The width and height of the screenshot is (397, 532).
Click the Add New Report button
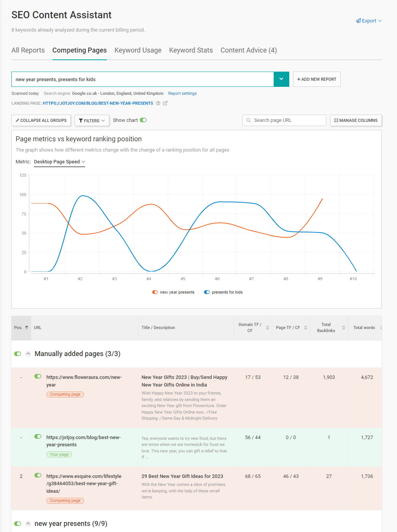pyautogui.click(x=316, y=79)
